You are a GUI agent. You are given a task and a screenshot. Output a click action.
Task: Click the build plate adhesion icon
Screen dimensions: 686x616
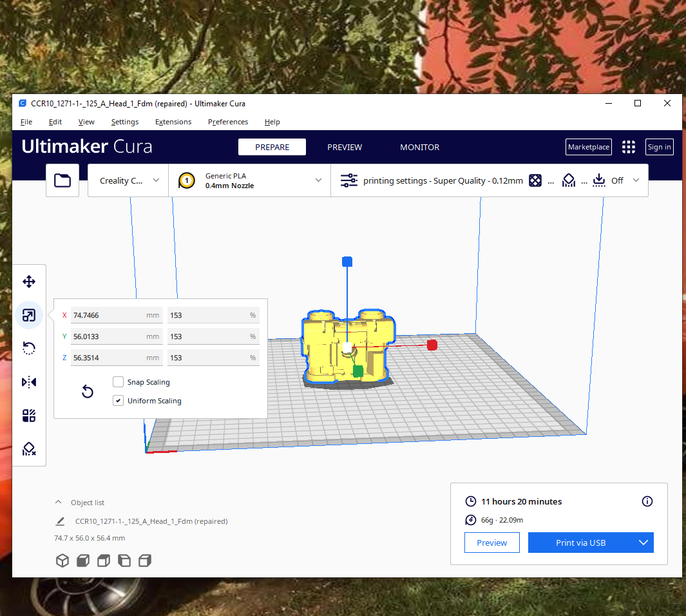599,180
